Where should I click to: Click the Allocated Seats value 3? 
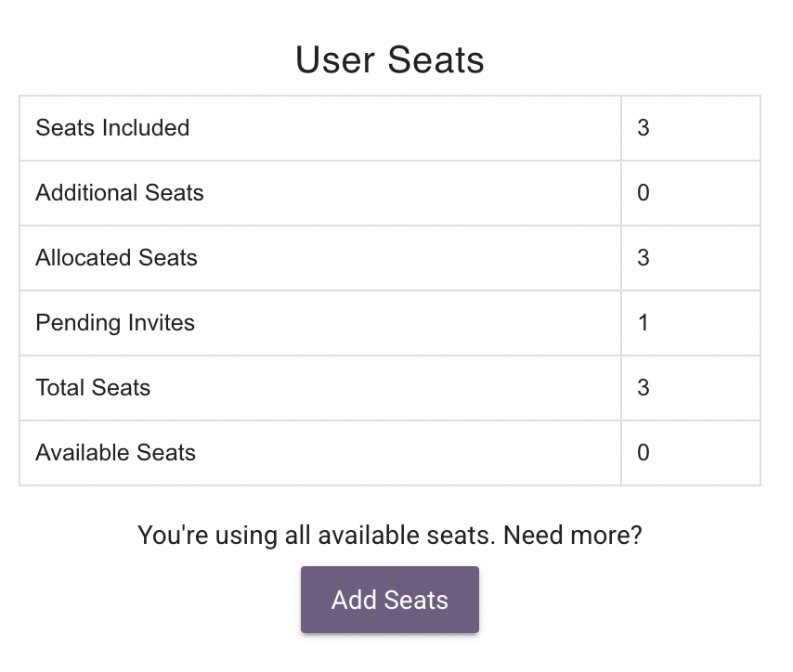coord(643,258)
